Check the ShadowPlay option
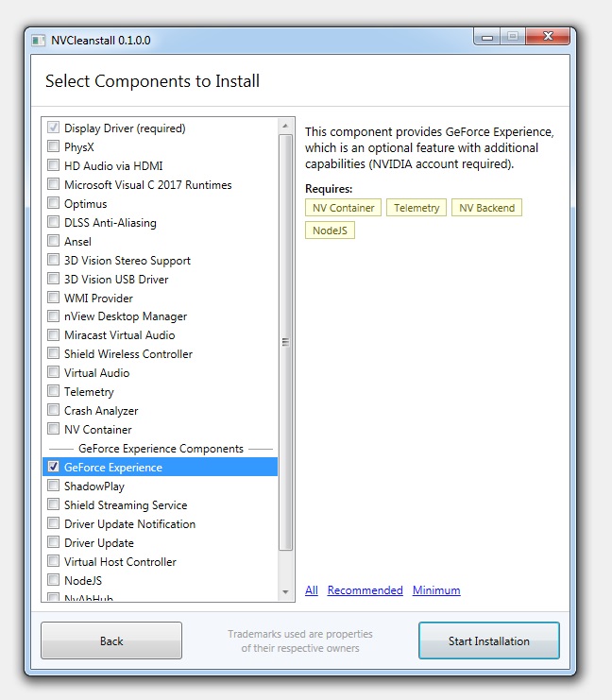The image size is (612, 700). tap(53, 486)
